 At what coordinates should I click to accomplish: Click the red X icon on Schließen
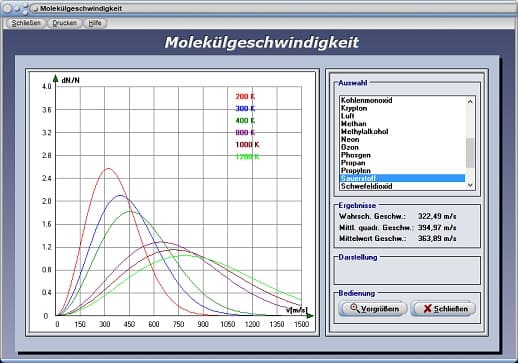(427, 308)
